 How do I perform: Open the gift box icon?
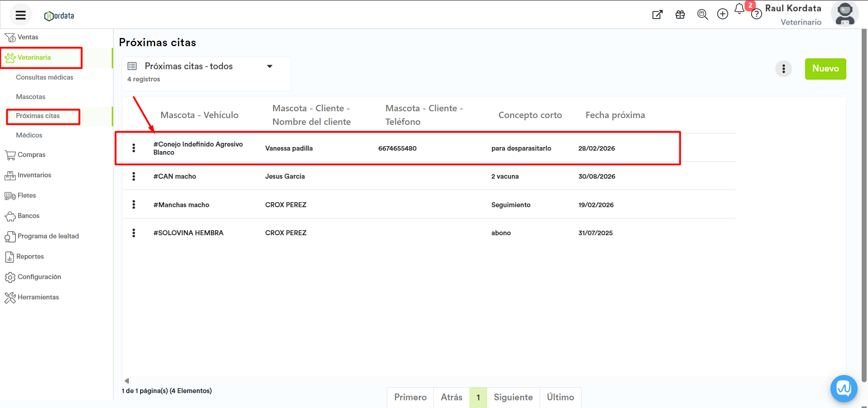[680, 14]
